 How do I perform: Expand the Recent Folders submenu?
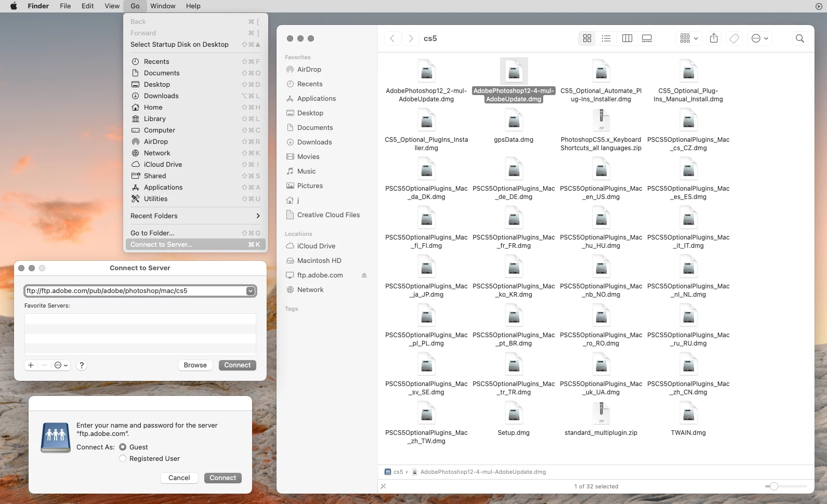click(195, 216)
